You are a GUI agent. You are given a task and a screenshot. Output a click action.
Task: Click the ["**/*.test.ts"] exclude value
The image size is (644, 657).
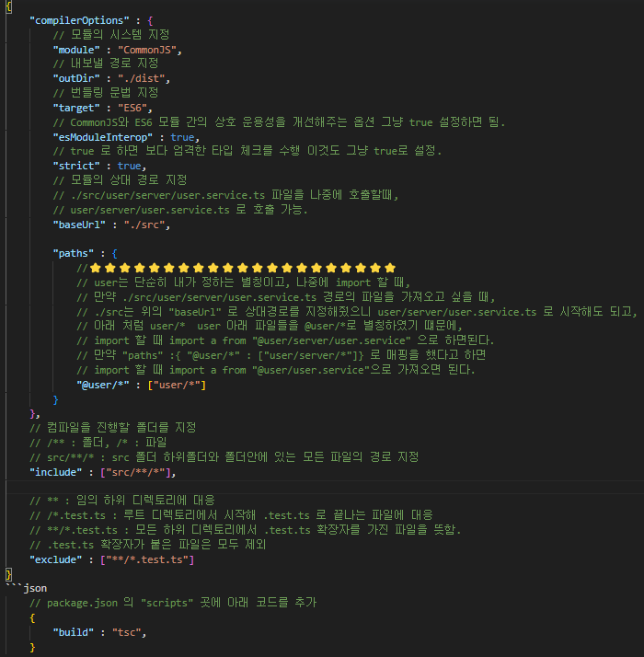147,559
